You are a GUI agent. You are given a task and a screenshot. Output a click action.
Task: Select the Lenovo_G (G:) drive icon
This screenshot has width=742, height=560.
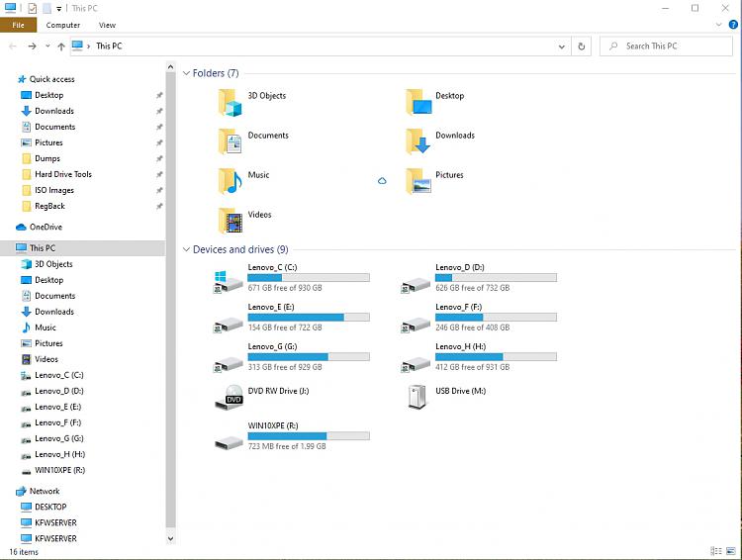coord(229,364)
